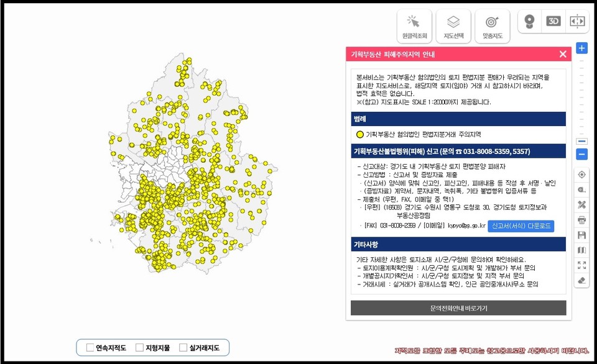Close the 기획부동산 피해주의지역 안내 panel
Viewport: 597px width, 364px height.
(x=563, y=54)
